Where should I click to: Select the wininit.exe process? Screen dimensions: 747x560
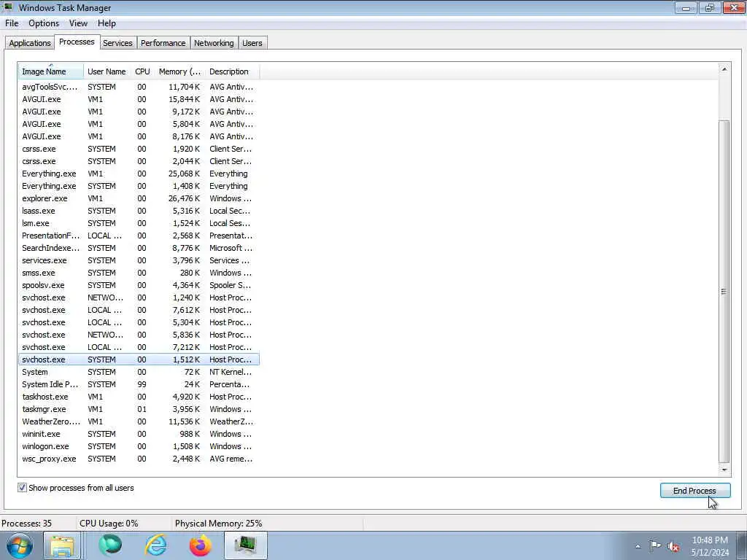139,434
